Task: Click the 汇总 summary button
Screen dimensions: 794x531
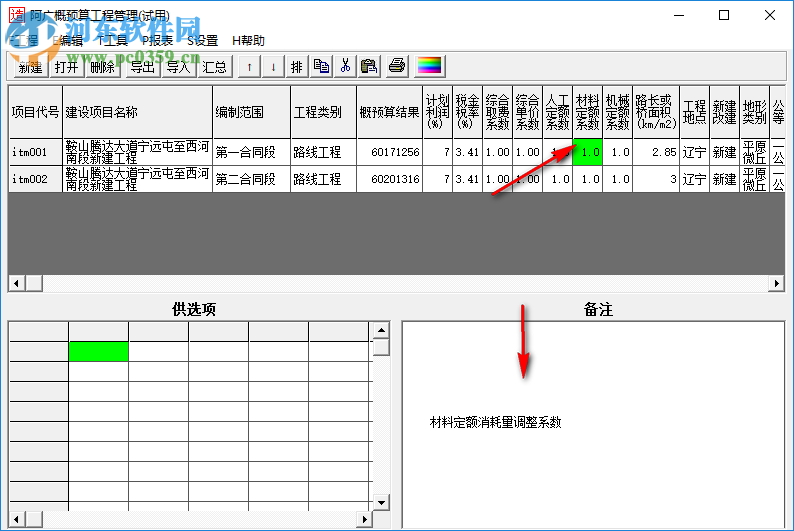Action: 215,66
